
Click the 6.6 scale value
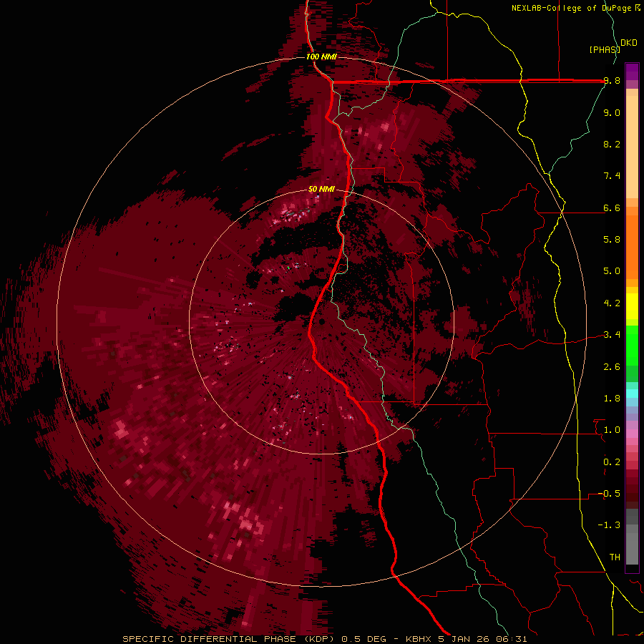612,208
